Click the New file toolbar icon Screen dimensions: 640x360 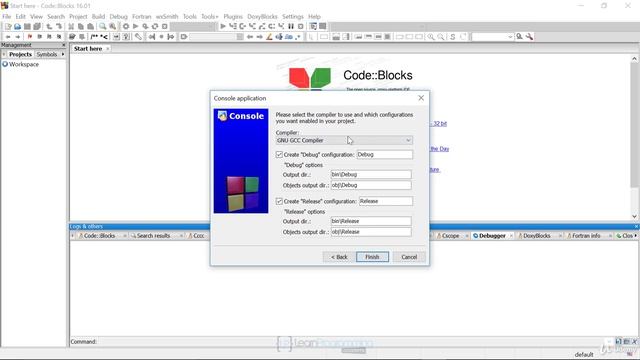tap(8, 27)
